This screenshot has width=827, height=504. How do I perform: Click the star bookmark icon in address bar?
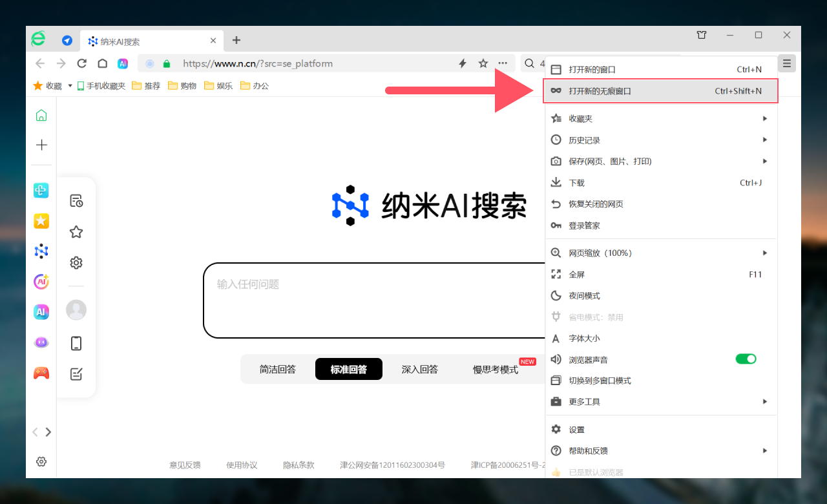[483, 63]
